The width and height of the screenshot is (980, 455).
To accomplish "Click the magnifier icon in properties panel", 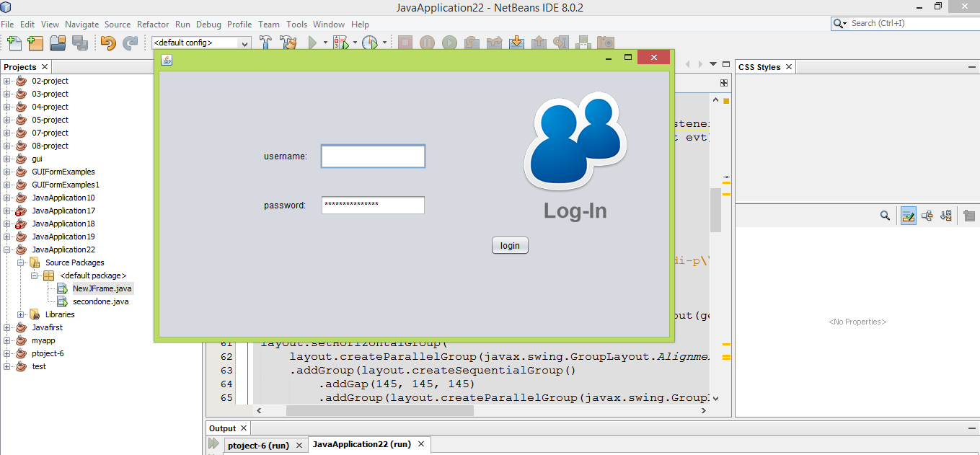I will pyautogui.click(x=885, y=216).
